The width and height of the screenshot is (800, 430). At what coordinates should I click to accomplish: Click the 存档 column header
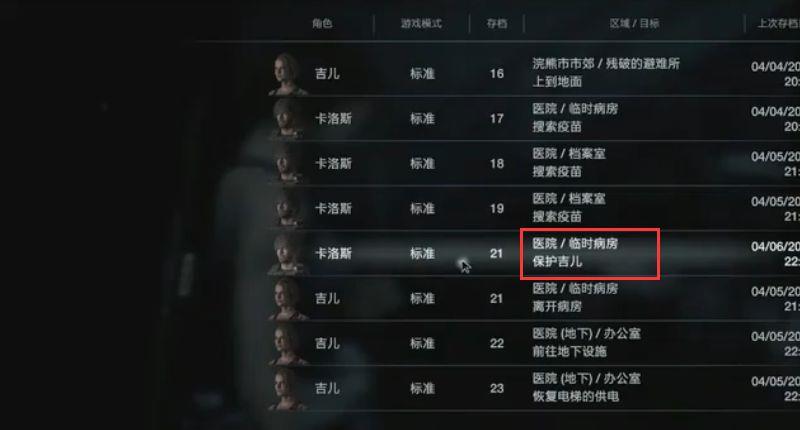click(496, 23)
